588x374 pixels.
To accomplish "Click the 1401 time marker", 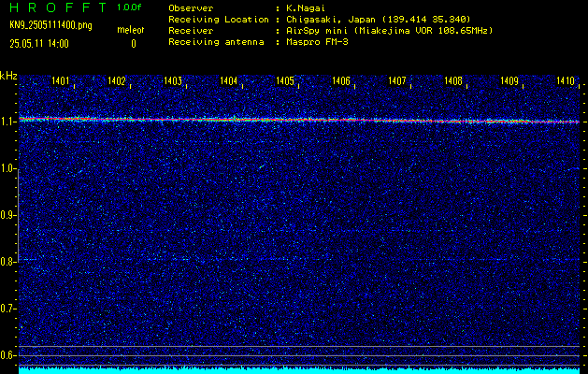I will click(x=61, y=80).
